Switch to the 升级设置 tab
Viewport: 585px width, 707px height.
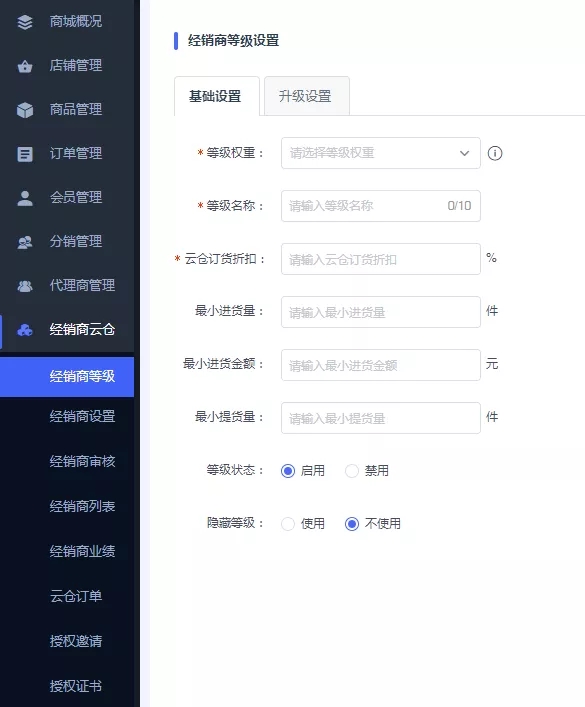click(306, 96)
